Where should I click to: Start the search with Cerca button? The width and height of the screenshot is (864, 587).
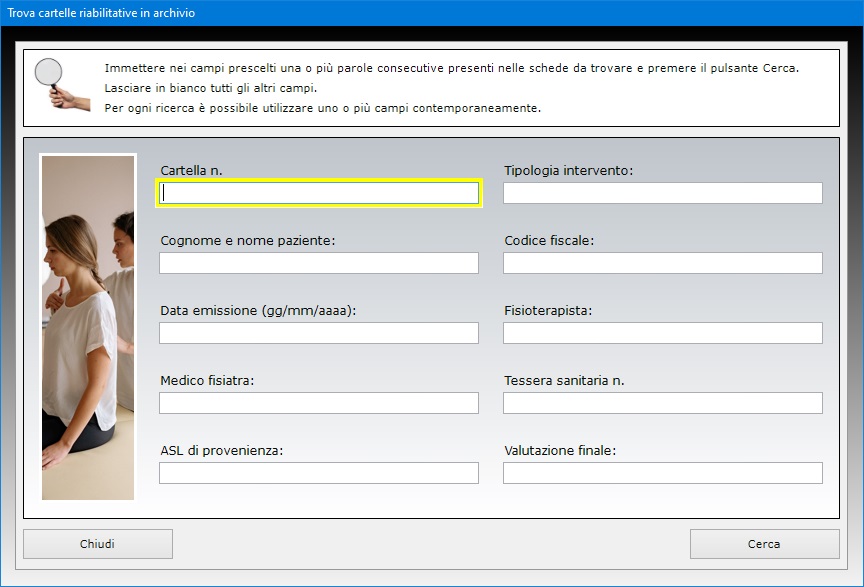[764, 544]
